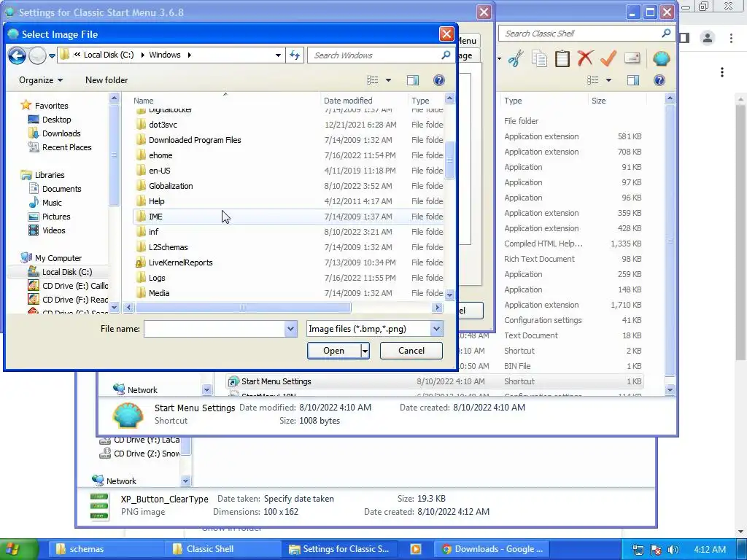Select the L2Schemas folder
This screenshot has height=560, width=747.
289,247
